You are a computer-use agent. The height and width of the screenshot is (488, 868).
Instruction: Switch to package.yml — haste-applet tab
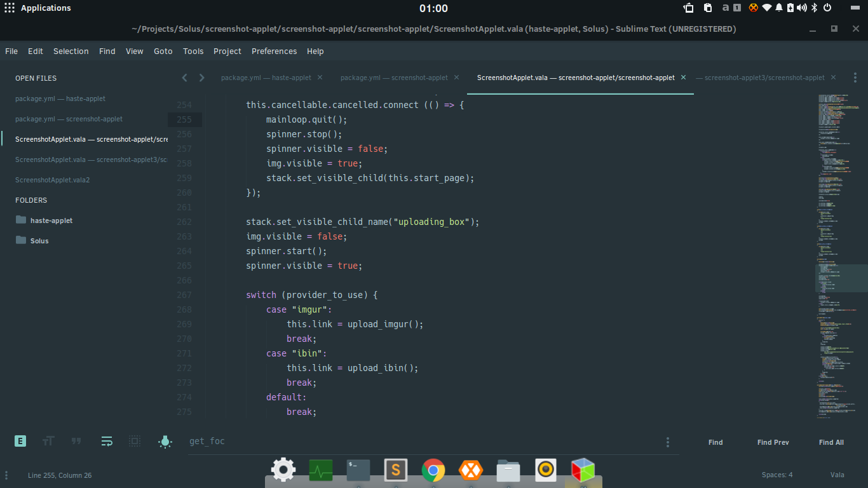coord(266,78)
